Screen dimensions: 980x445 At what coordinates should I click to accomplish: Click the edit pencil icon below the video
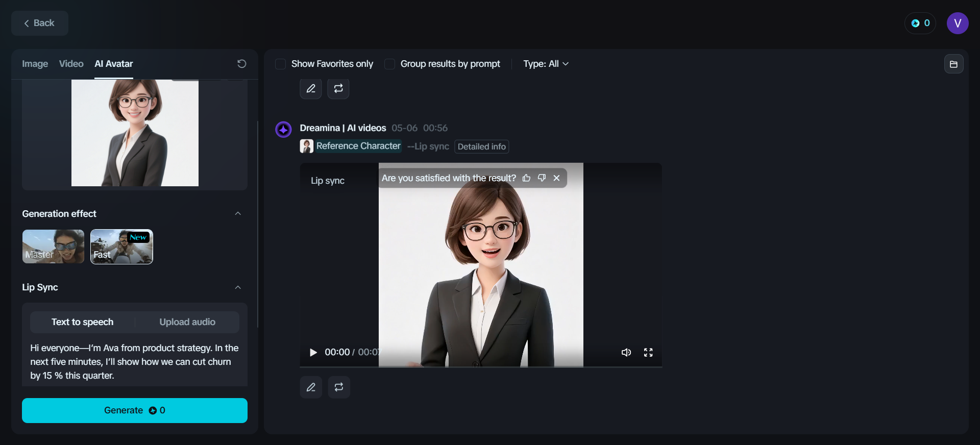pyautogui.click(x=311, y=387)
